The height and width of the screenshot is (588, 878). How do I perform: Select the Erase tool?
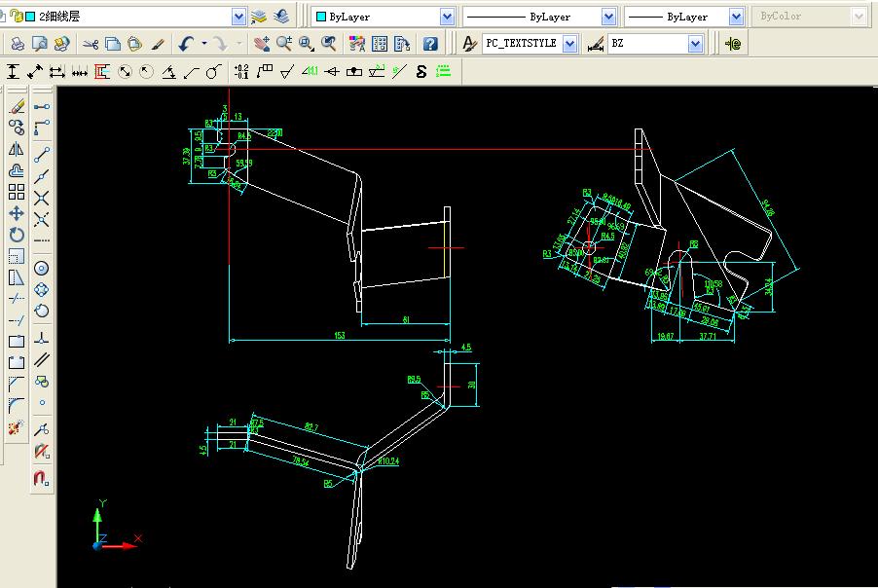[17, 106]
